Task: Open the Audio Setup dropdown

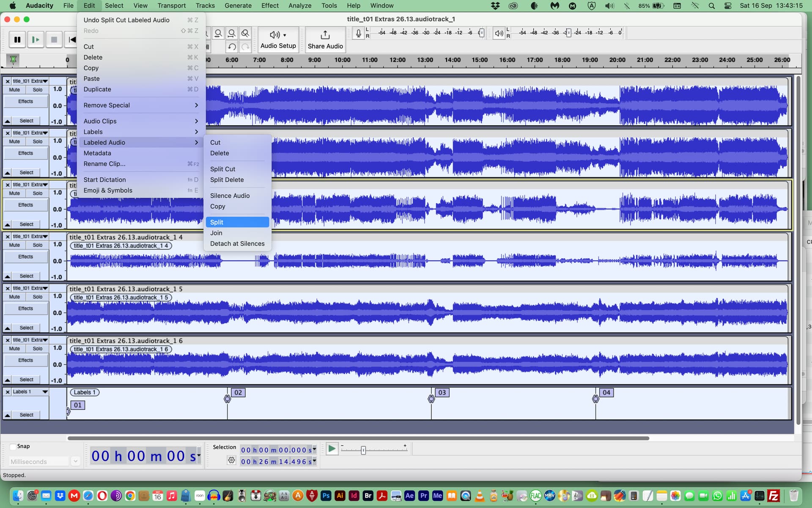Action: 278,39
